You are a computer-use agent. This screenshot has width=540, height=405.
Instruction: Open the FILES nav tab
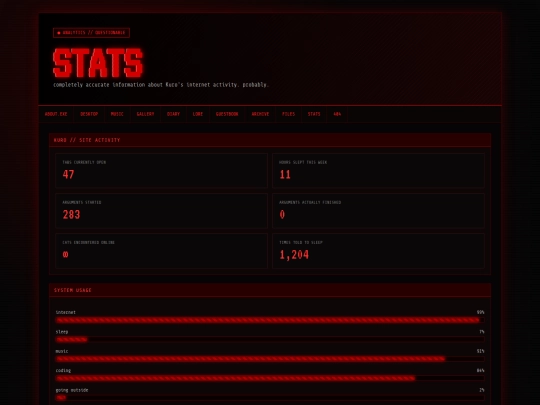point(288,114)
